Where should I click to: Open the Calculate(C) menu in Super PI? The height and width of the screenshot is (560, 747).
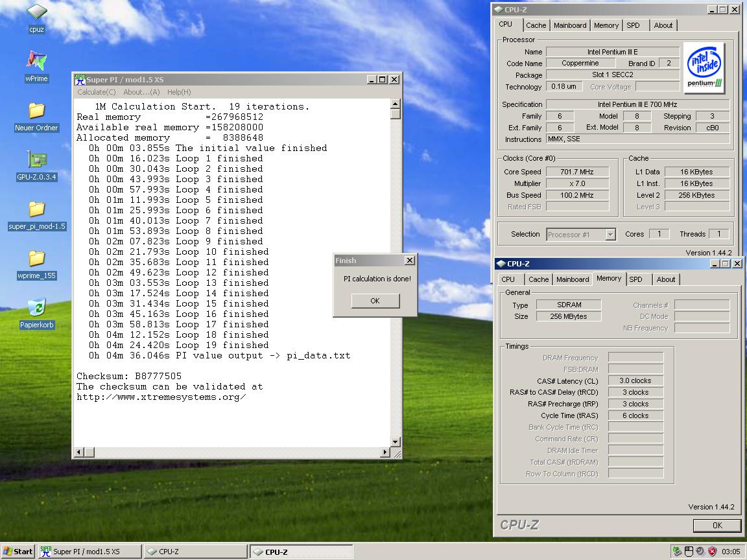tap(97, 92)
